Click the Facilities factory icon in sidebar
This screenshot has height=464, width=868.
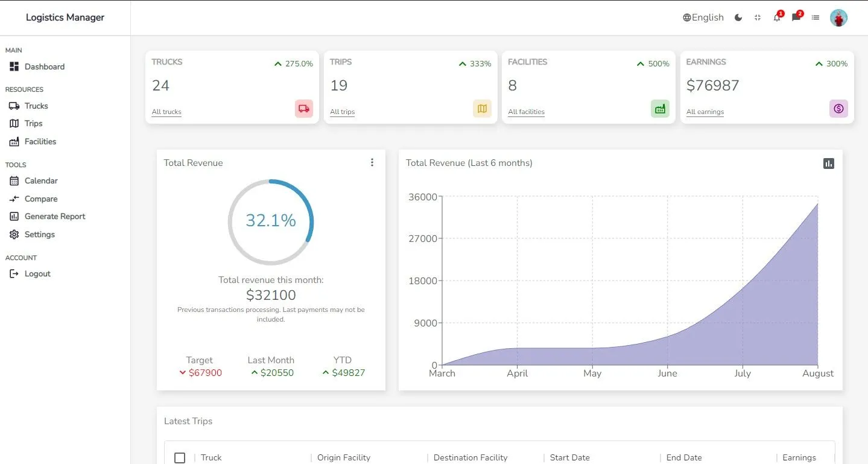[x=14, y=141]
